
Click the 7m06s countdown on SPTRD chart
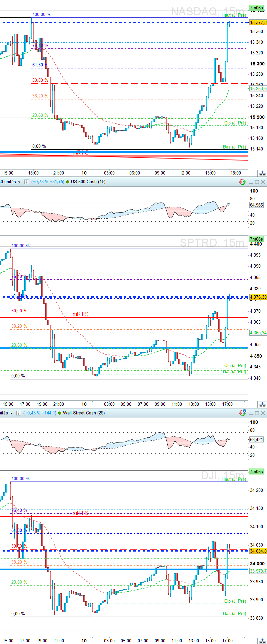point(256,239)
